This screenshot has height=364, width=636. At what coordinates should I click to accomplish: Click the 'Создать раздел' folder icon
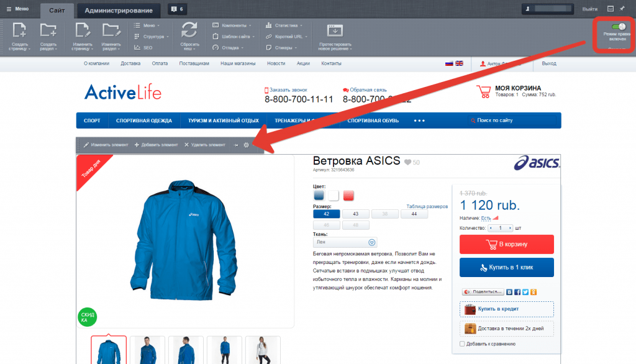(x=48, y=32)
